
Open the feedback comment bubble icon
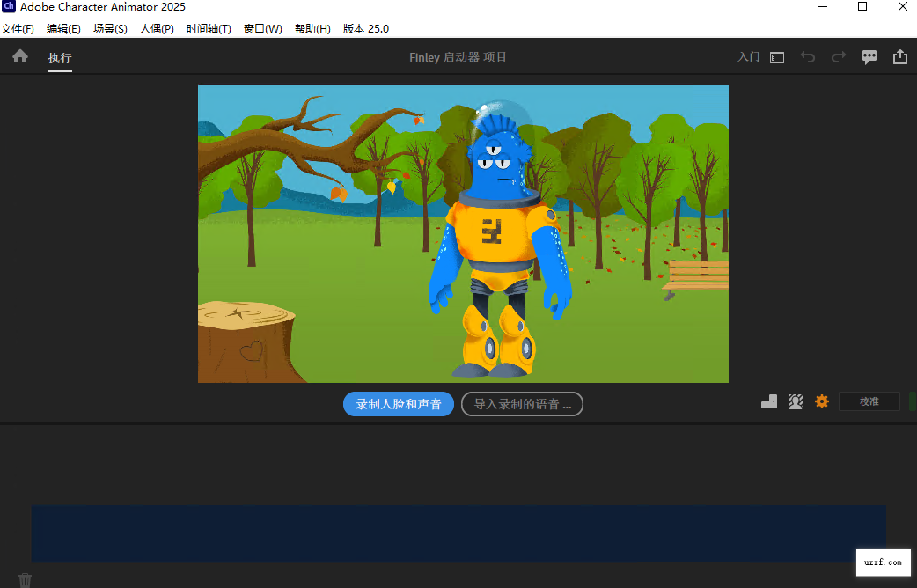point(869,56)
